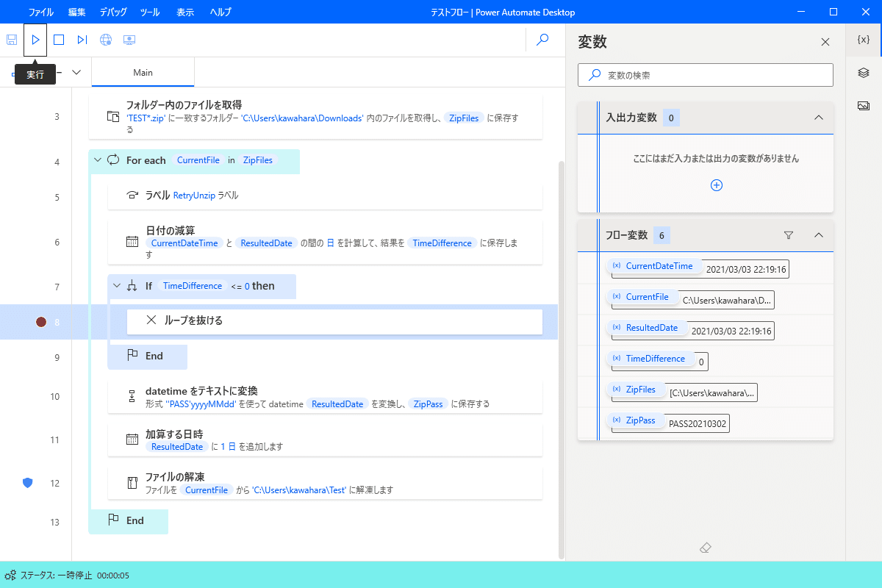Image resolution: width=882 pixels, height=588 pixels.
Task: Click the '1 日' value in line 11
Action: pos(229,447)
